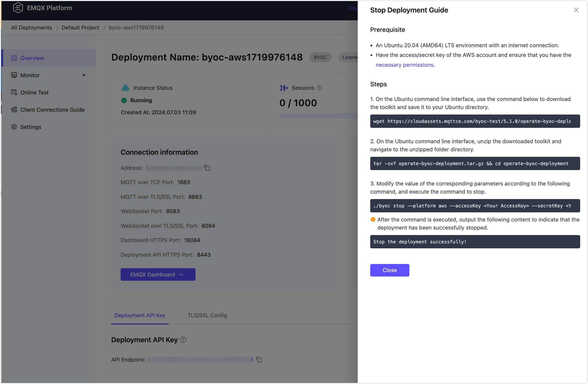This screenshot has width=588, height=384.
Task: Navigate to Default Project breadcrumb
Action: click(80, 28)
